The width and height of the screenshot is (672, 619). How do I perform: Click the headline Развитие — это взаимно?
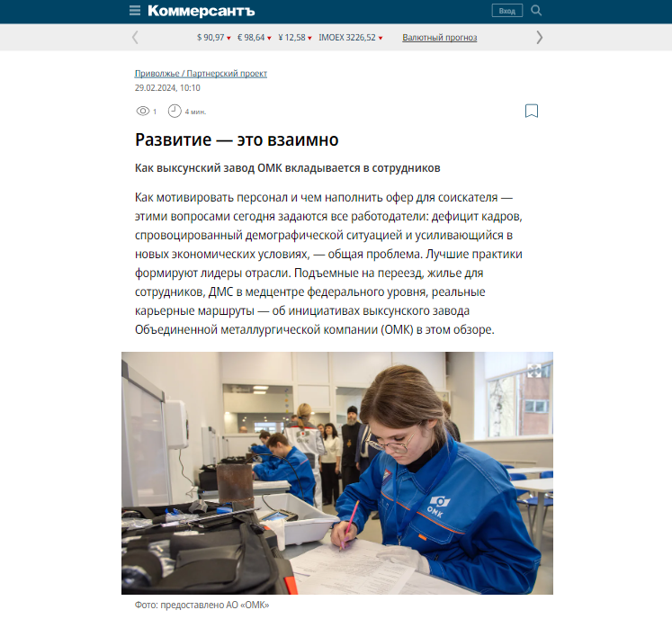coord(237,139)
